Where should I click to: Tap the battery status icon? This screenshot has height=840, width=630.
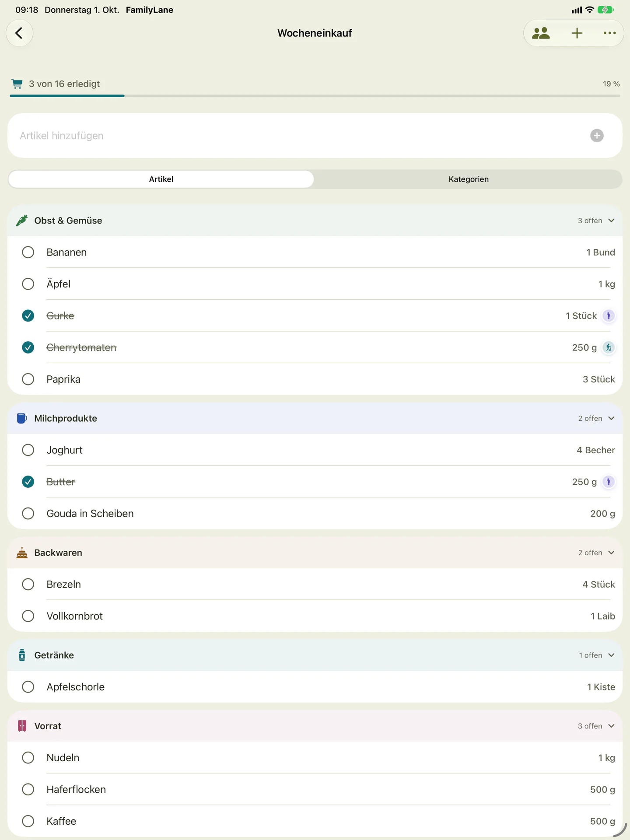[x=605, y=10]
